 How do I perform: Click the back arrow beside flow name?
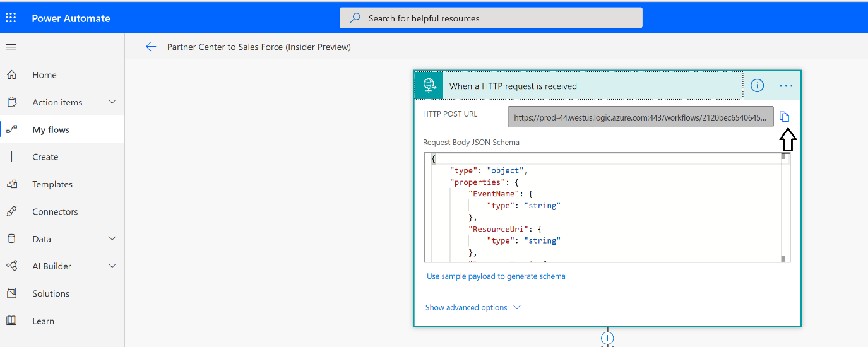[150, 47]
